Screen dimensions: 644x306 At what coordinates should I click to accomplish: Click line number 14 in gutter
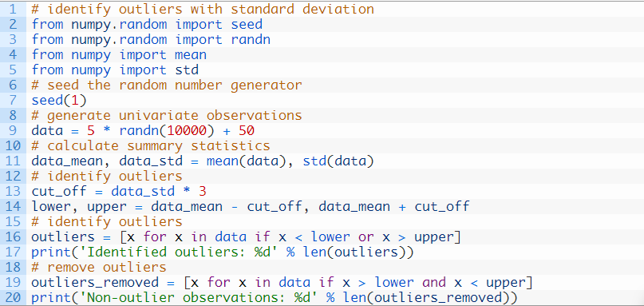coord(12,206)
